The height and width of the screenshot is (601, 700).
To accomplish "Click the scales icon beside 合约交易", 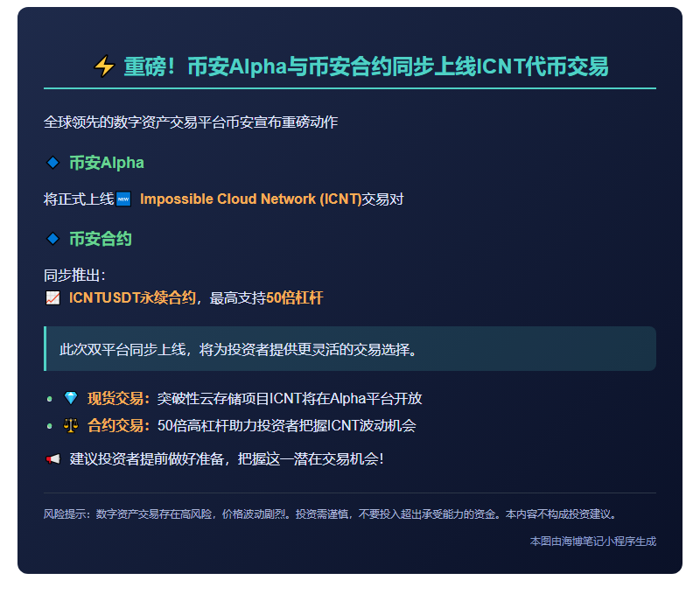I will (71, 425).
